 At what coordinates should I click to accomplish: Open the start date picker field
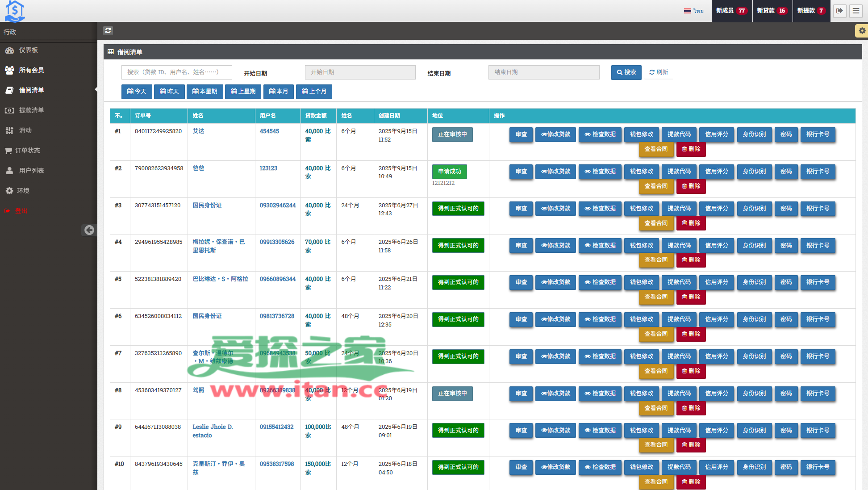(x=360, y=72)
